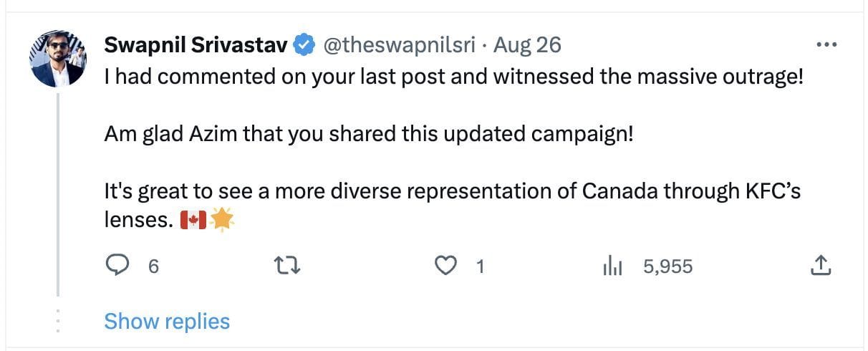Like the tweet with the heart icon
This screenshot has height=351, width=868.
(447, 266)
